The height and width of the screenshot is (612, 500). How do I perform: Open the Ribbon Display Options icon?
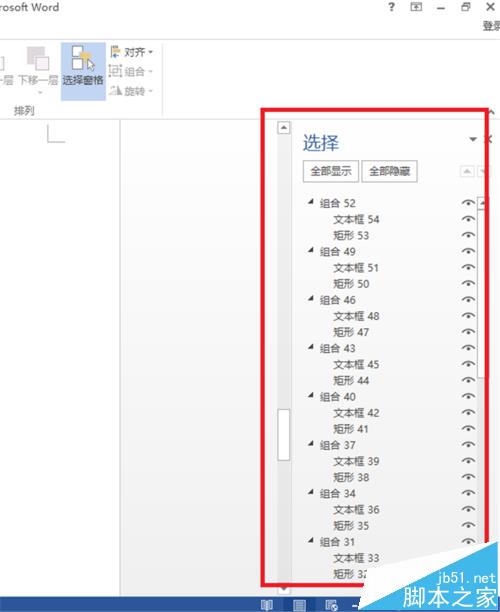pos(416,7)
